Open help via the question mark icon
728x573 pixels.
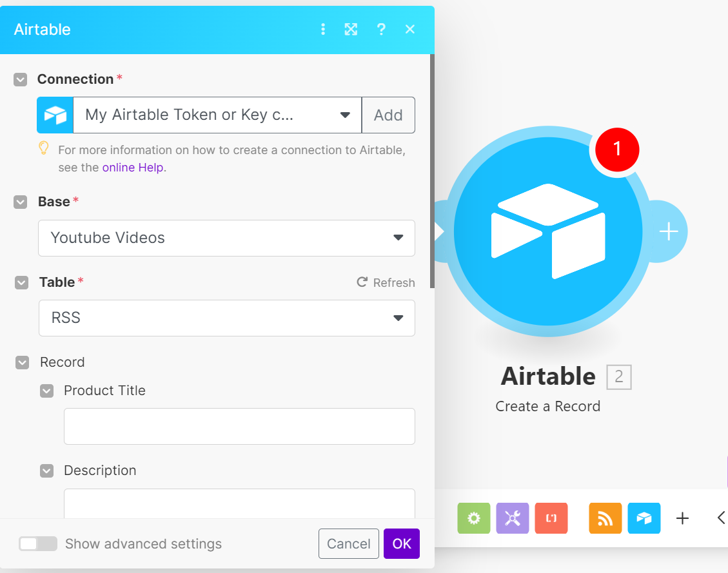380,29
